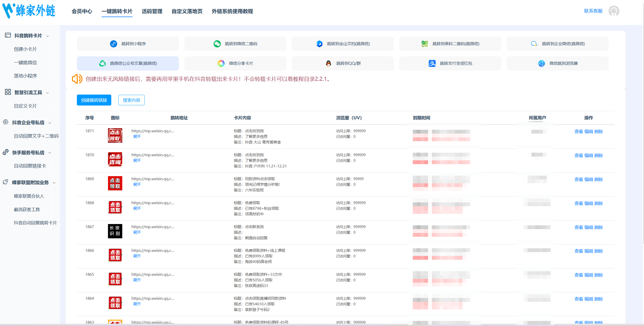644x326 pixels.
Task: Open the 自定义落地页 menu tab
Action: point(187,11)
